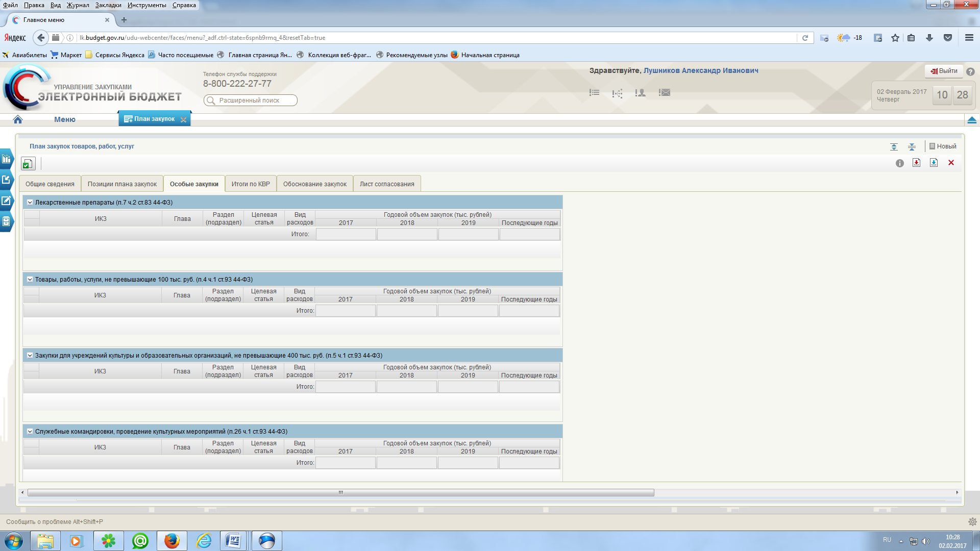Screen dimensions: 980x551
Task: Click the red X delete icon
Action: [x=951, y=163]
